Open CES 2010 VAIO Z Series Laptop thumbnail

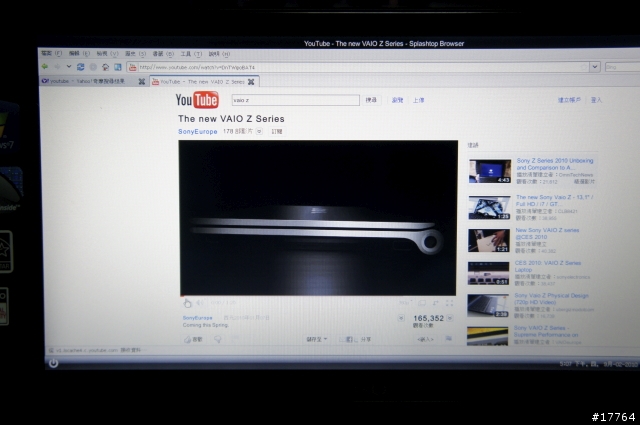[488, 273]
